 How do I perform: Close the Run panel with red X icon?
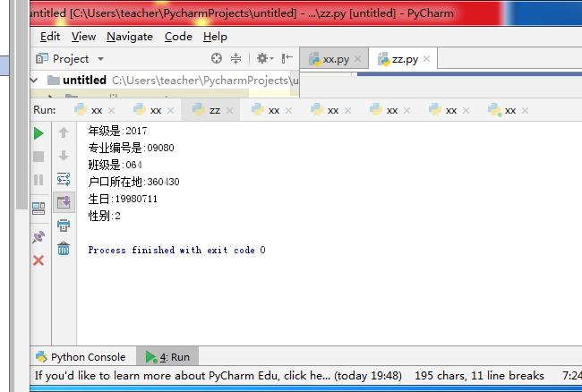click(39, 260)
